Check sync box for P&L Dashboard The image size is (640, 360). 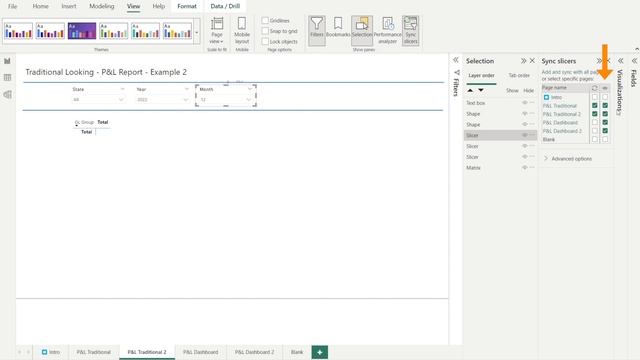click(x=595, y=122)
